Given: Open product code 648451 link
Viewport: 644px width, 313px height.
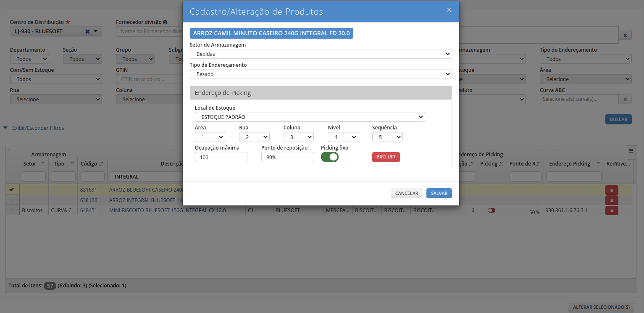Looking at the screenshot, I should 89,210.
